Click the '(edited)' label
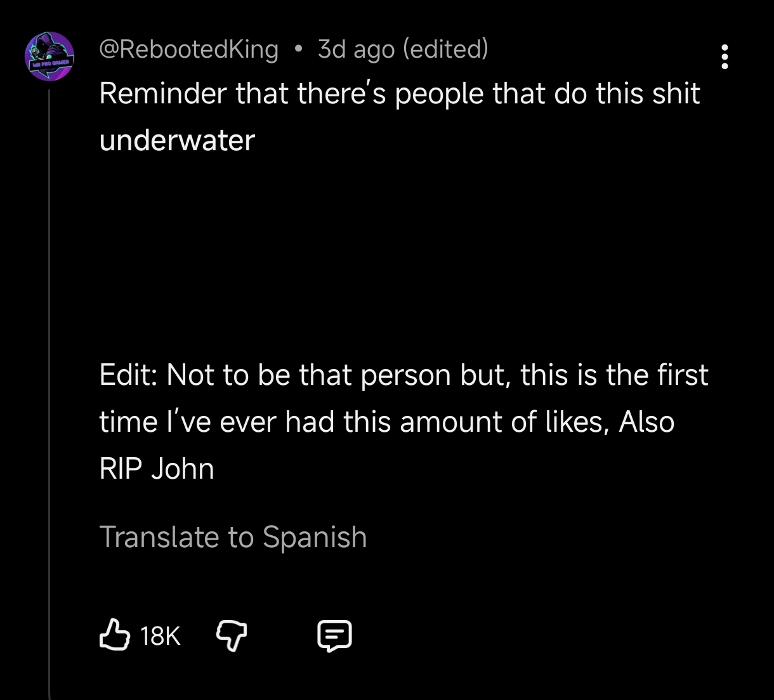The height and width of the screenshot is (700, 774). tap(445, 49)
